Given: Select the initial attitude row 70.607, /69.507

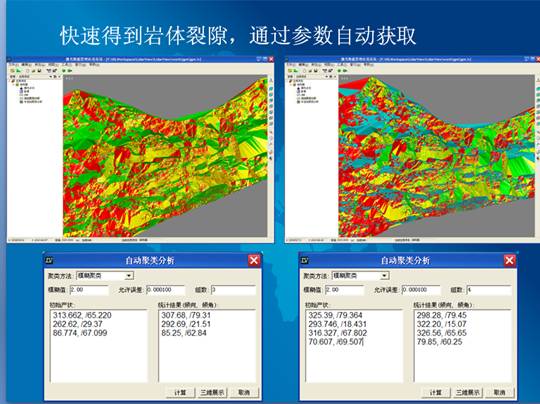Looking at the screenshot, I should coord(336,342).
